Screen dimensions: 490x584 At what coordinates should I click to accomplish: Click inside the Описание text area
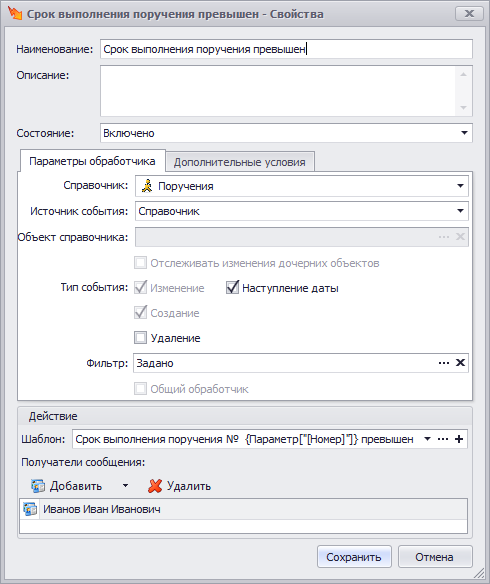tap(278, 91)
